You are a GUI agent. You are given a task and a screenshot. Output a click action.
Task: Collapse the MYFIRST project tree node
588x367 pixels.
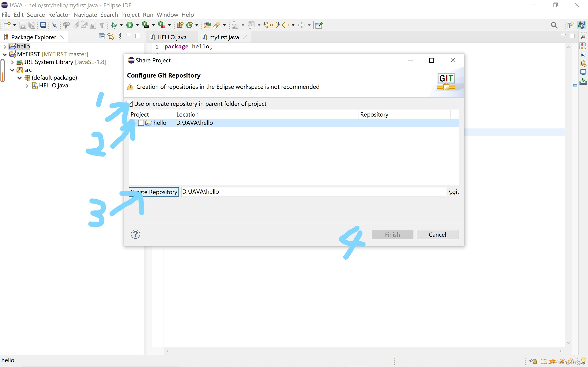click(x=5, y=54)
